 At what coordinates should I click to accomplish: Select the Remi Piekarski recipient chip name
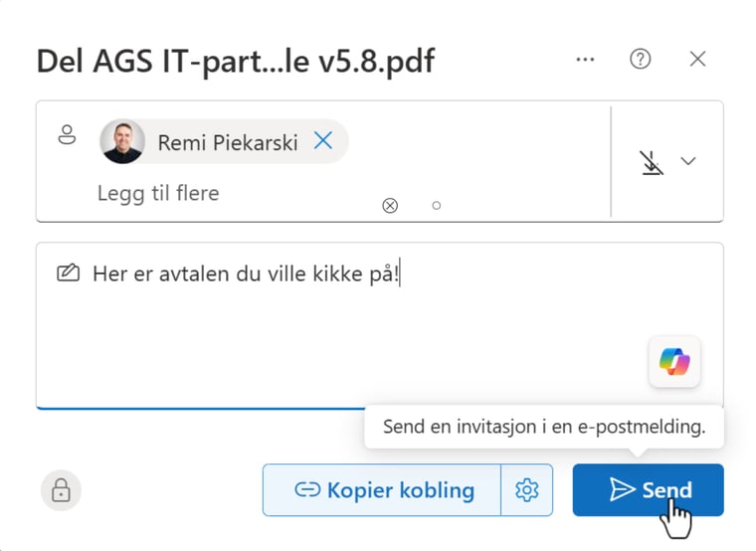(228, 142)
